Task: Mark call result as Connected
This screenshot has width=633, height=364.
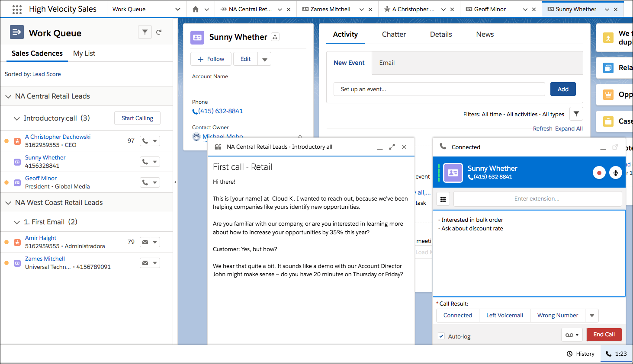Action: [x=458, y=316]
